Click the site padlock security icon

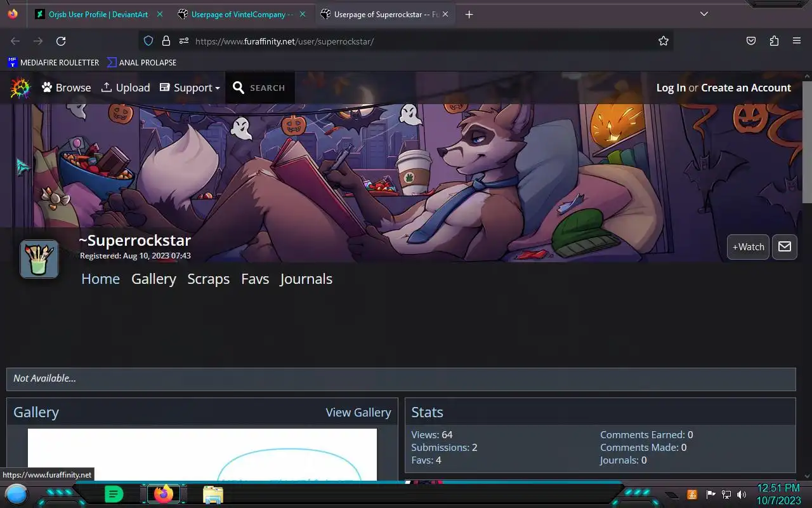(166, 41)
